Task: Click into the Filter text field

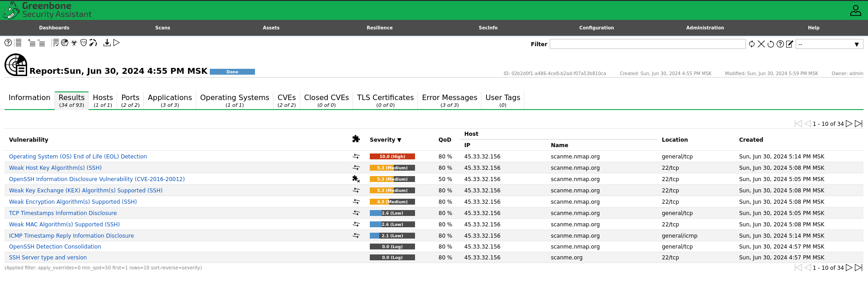Action: [647, 44]
